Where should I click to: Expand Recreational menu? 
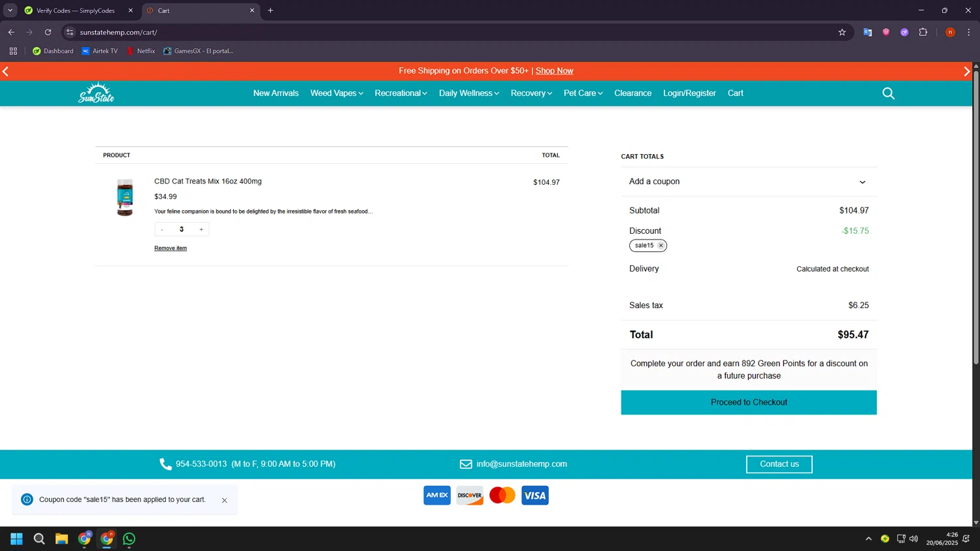click(x=400, y=93)
